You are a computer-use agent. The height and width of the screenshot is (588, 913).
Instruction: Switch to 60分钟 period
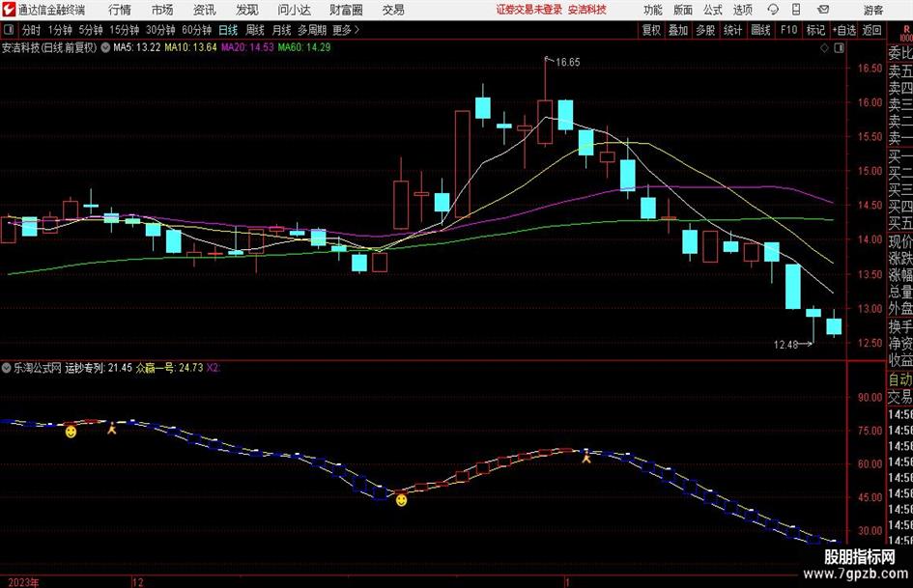pyautogui.click(x=197, y=30)
